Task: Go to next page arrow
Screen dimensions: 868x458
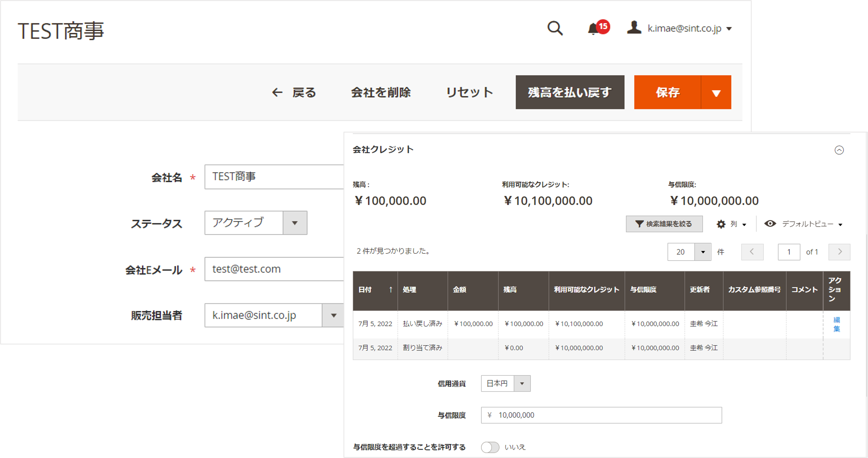Action: (839, 252)
